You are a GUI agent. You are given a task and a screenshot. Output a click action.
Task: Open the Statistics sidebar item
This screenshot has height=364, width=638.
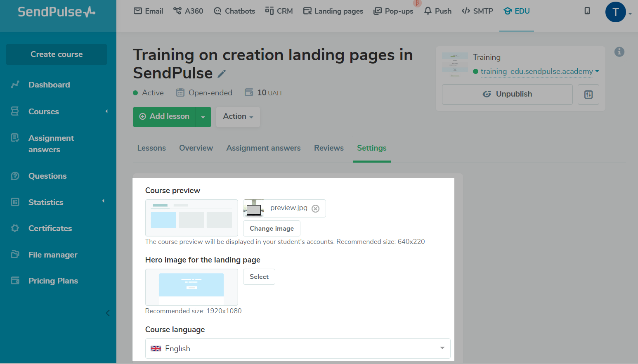[46, 202]
